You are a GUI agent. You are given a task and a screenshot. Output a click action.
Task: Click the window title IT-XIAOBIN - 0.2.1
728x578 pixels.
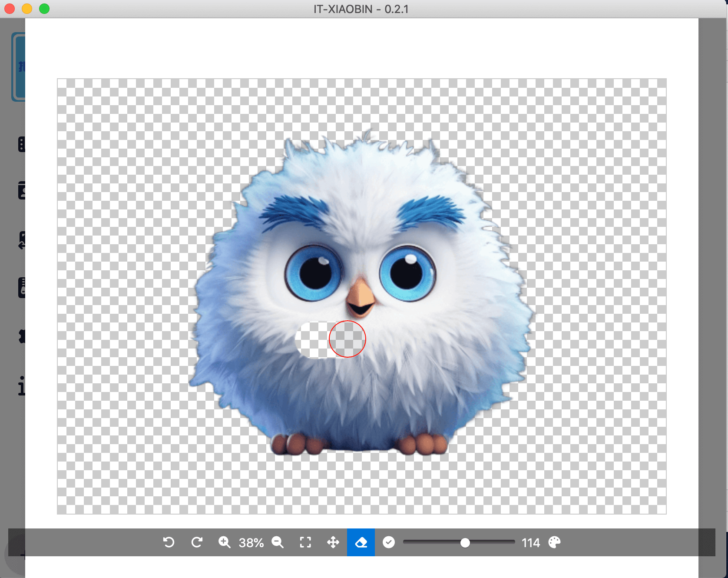(361, 9)
